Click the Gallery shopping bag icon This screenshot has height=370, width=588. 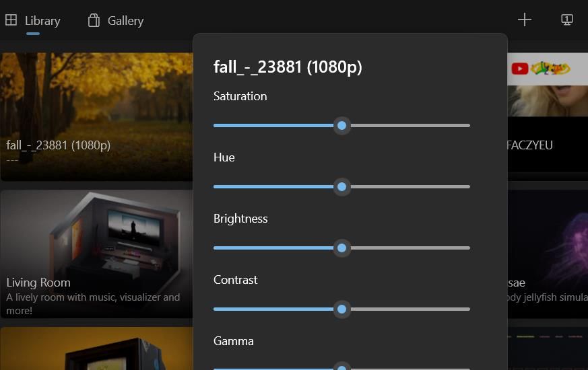pyautogui.click(x=94, y=20)
